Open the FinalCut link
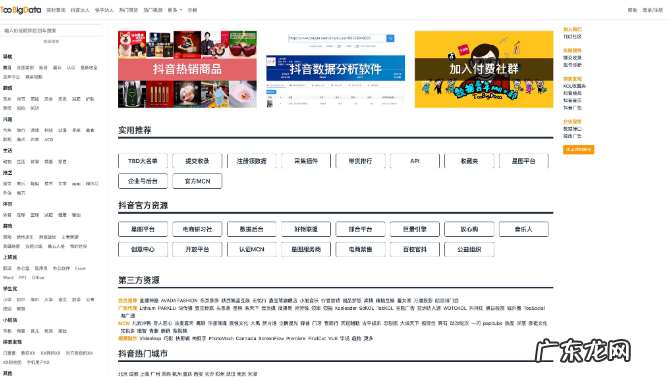Viewport: 669px width, 380px height. pyautogui.click(x=317, y=338)
